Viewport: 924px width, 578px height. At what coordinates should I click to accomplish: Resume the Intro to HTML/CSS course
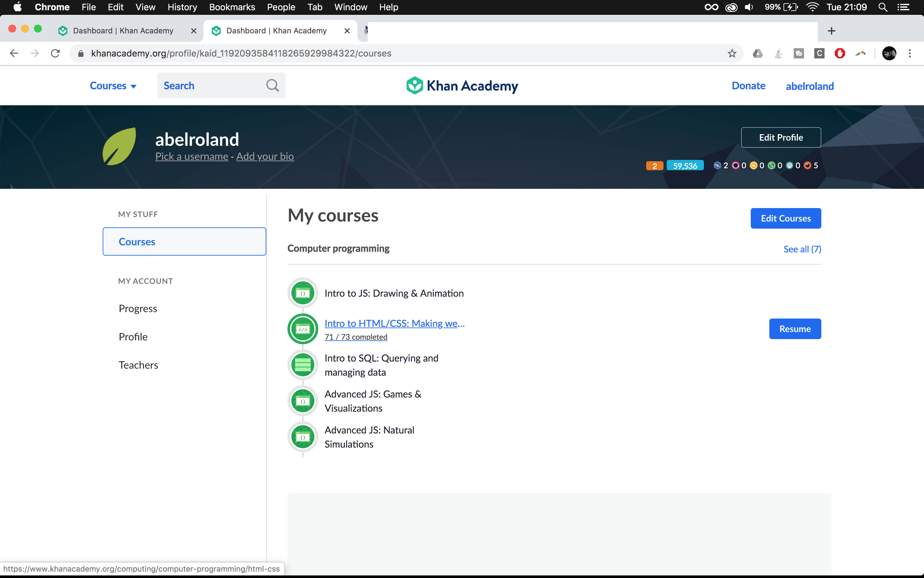pos(795,329)
